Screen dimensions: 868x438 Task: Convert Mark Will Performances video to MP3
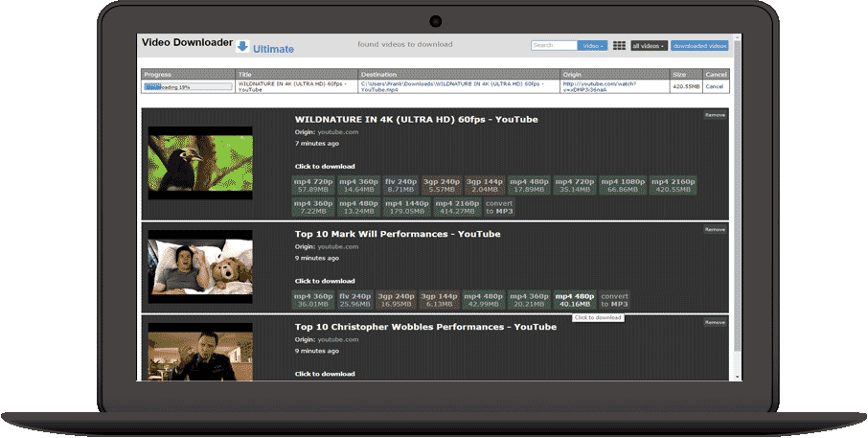[614, 300]
